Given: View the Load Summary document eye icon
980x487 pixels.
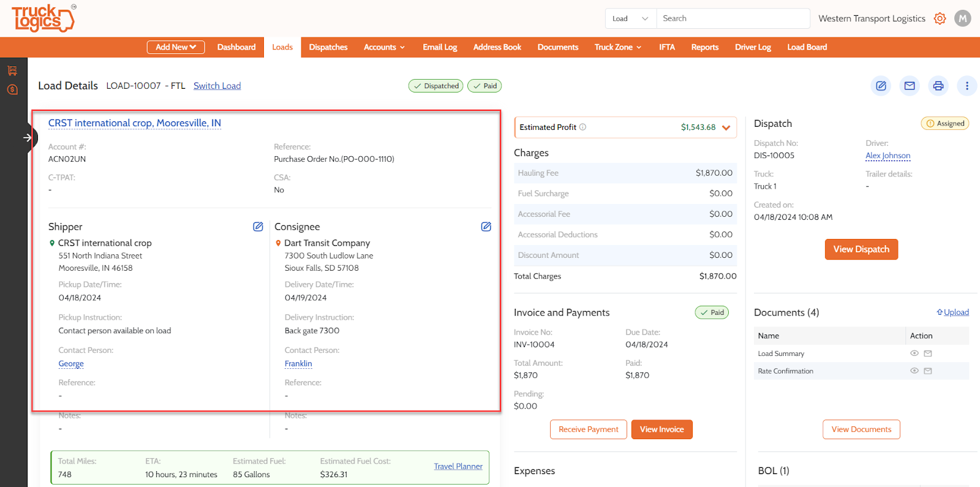Looking at the screenshot, I should pyautogui.click(x=914, y=353).
